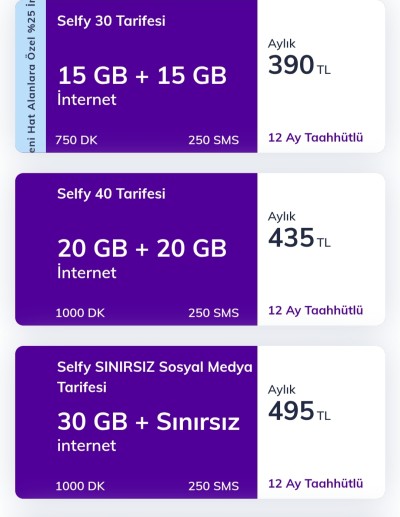Tap 12 Ay Taahhütlü under 495 TL
This screenshot has width=400, height=517.
click(x=315, y=484)
